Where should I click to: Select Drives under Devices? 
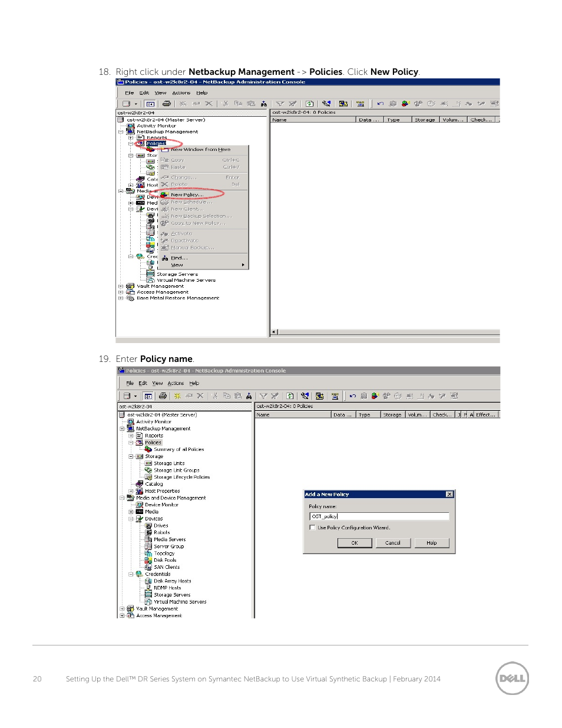pos(161,526)
